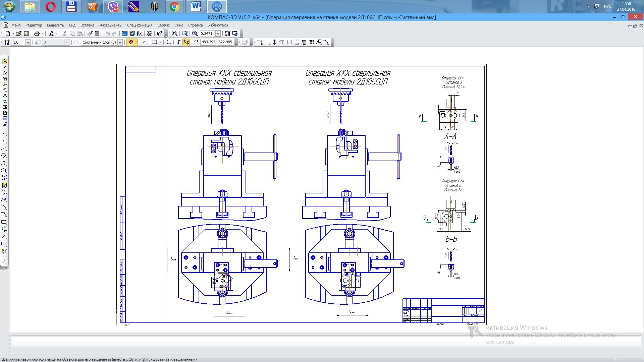Open the Системный слой layer dropdown

(x=120, y=42)
